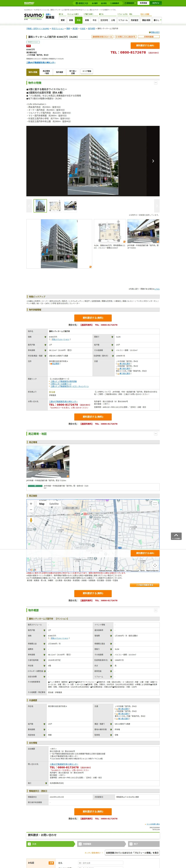186x868 pixels.
Task: Click the ログイン button
Action: pyautogui.click(x=156, y=3)
